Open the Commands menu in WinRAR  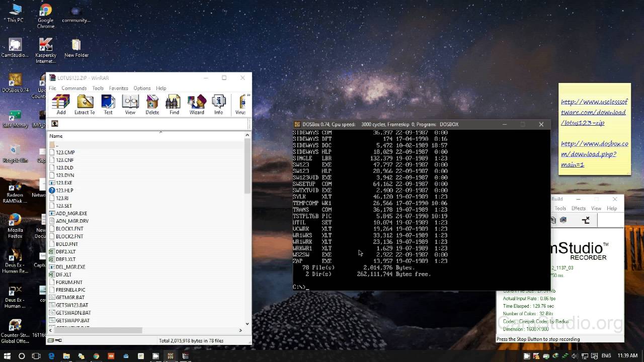click(x=74, y=88)
